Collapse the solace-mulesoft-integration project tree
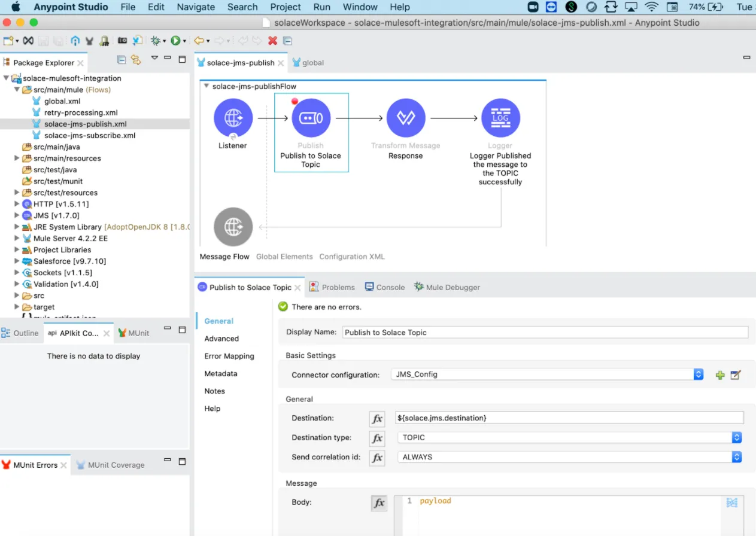 [x=6, y=78]
